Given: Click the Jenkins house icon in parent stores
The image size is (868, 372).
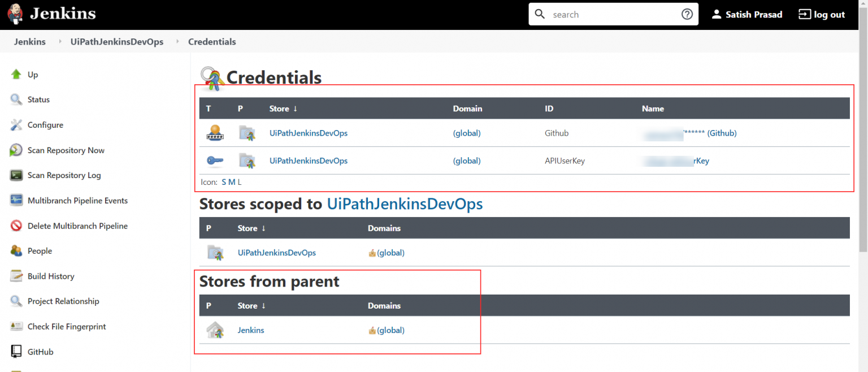Looking at the screenshot, I should [x=215, y=330].
